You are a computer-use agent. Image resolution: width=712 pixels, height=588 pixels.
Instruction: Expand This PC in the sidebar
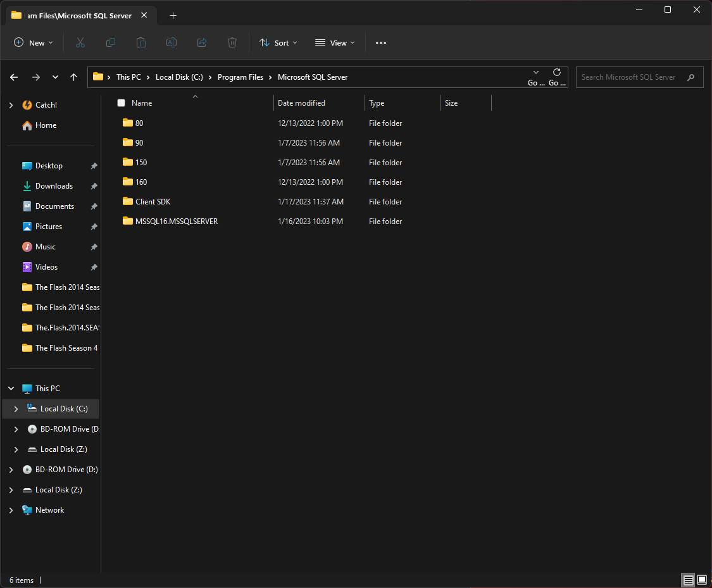(11, 388)
